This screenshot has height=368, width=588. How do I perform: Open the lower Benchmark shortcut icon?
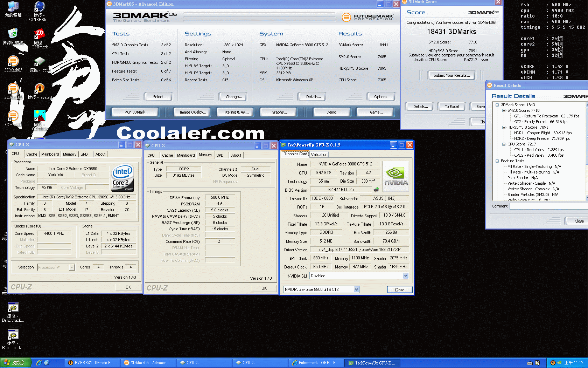tap(13, 340)
